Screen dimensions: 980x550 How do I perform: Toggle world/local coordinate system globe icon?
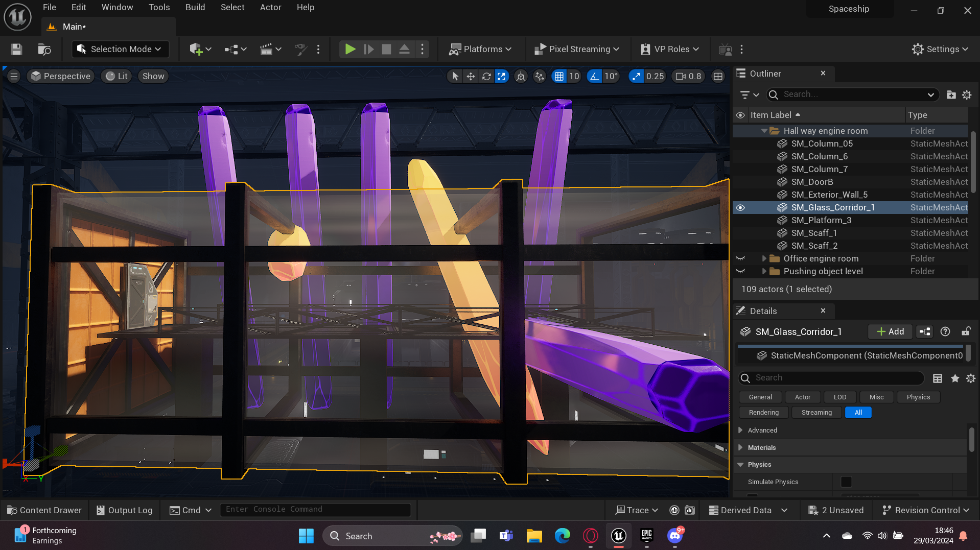point(521,76)
